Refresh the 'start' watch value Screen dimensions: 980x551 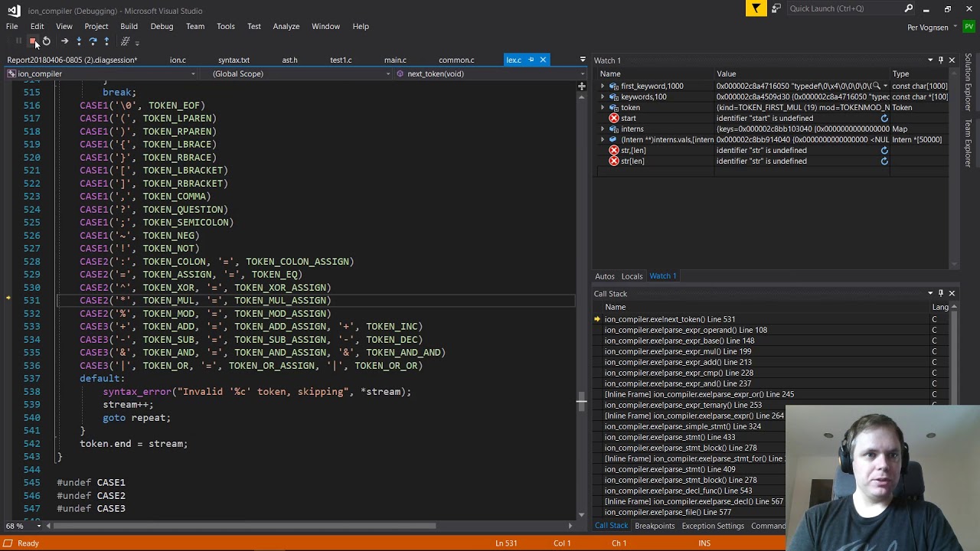coord(884,119)
